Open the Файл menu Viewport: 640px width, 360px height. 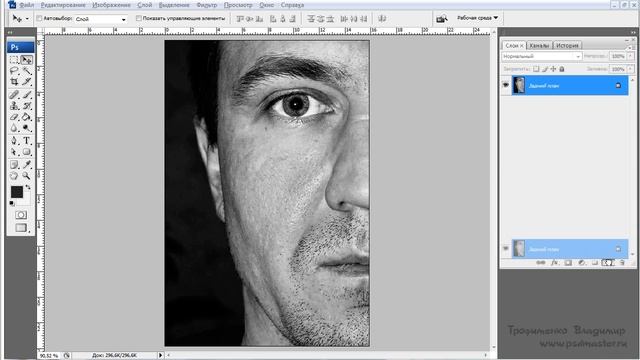tap(27, 5)
